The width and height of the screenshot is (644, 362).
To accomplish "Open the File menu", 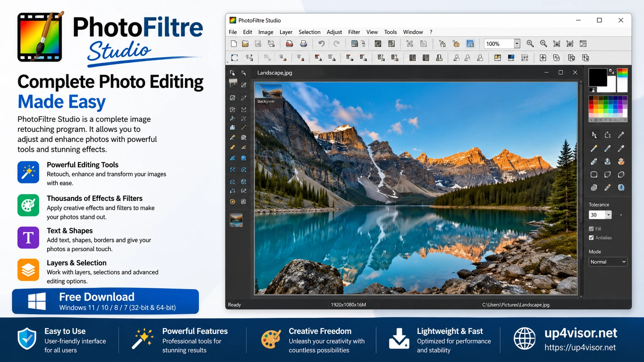I will point(233,32).
